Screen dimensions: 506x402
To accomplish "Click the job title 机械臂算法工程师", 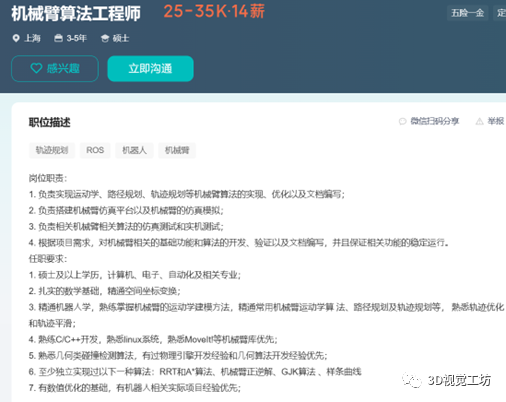I will (76, 14).
